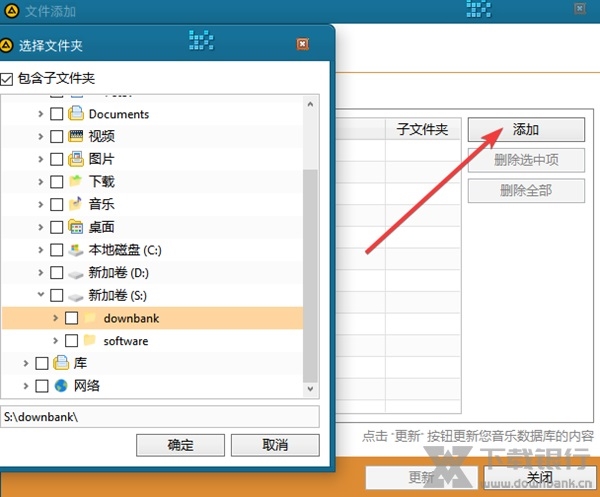Viewport: 600px width, 497px height.
Task: Select the 网络 tree row label
Action: (87, 386)
